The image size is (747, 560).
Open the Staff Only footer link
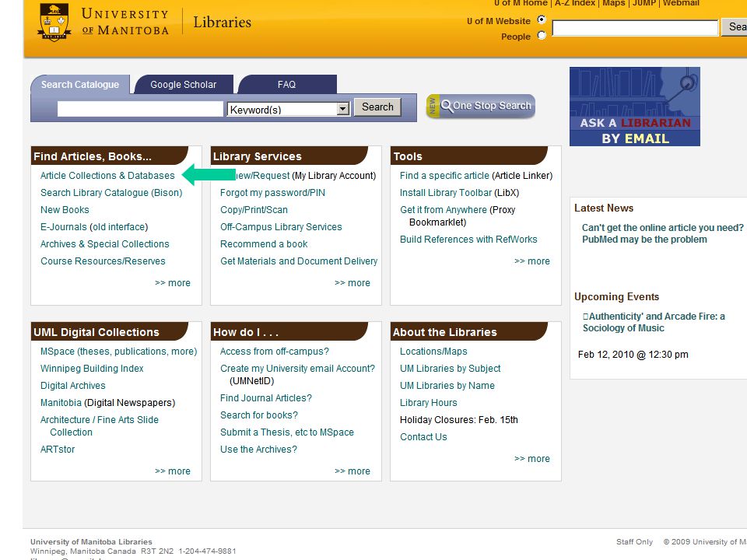tap(635, 542)
